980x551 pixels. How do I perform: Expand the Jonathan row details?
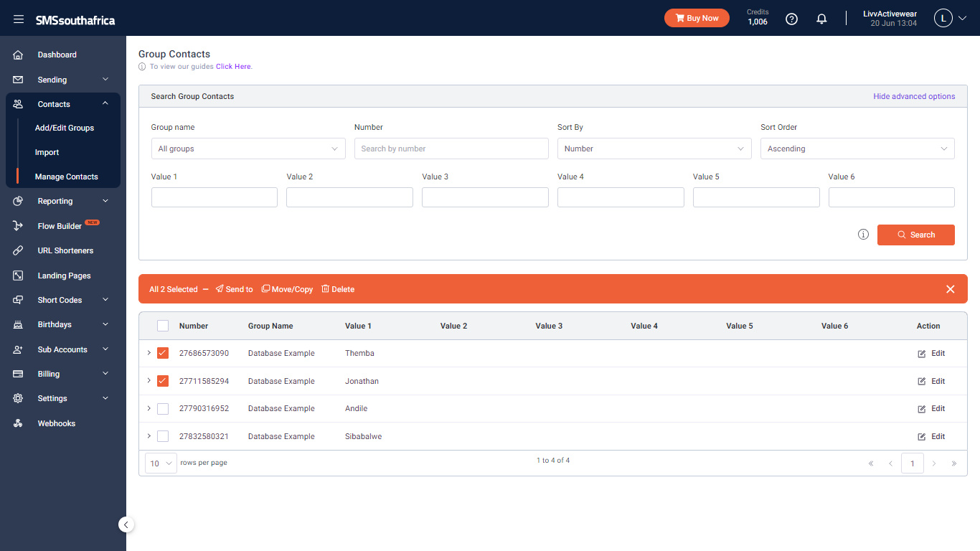[x=149, y=380]
